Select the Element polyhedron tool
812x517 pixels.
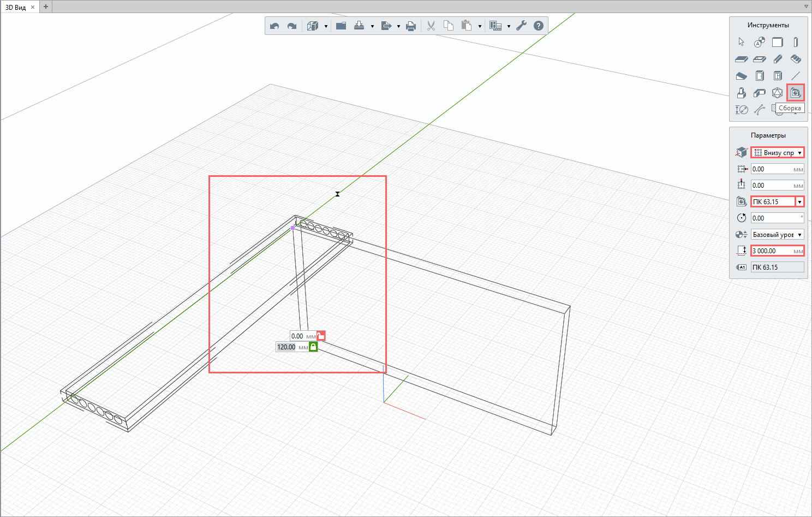tap(778, 93)
